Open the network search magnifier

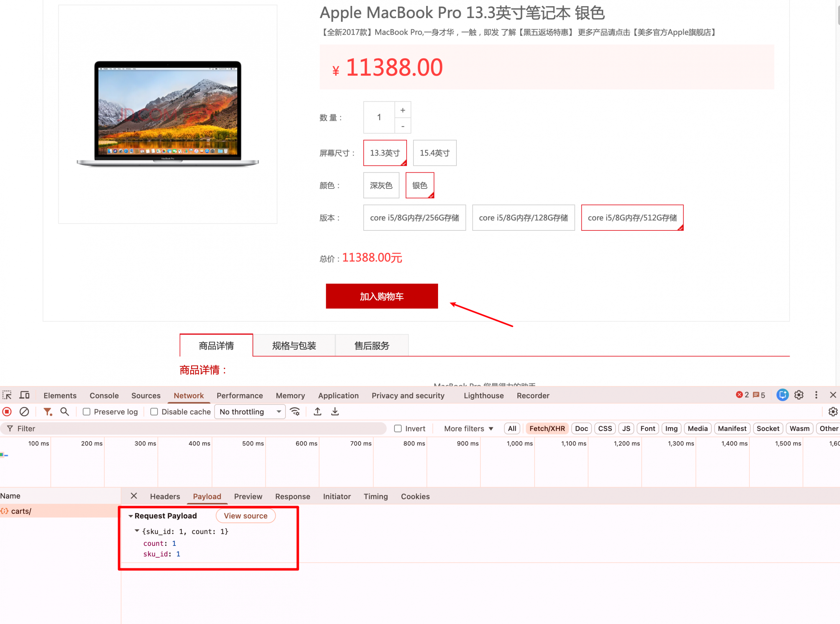tap(65, 411)
